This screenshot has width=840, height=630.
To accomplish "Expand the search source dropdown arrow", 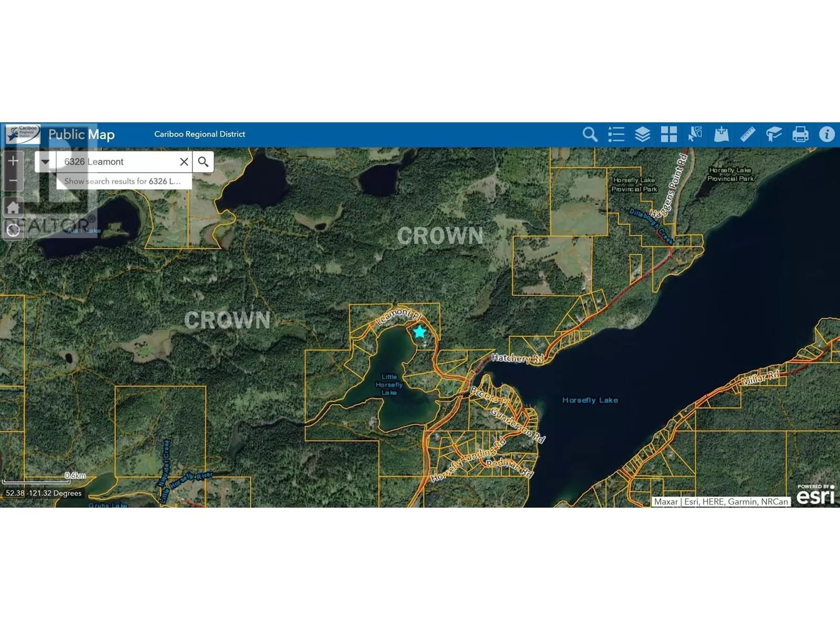I will coord(45,162).
